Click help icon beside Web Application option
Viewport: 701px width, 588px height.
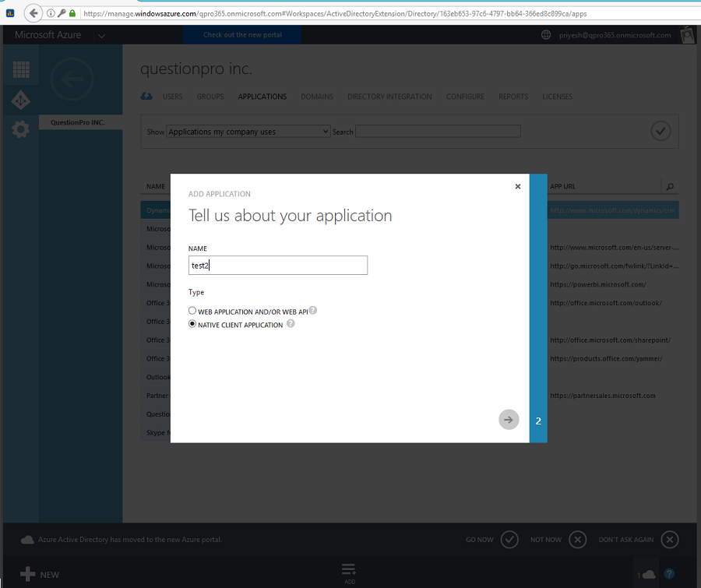313,310
